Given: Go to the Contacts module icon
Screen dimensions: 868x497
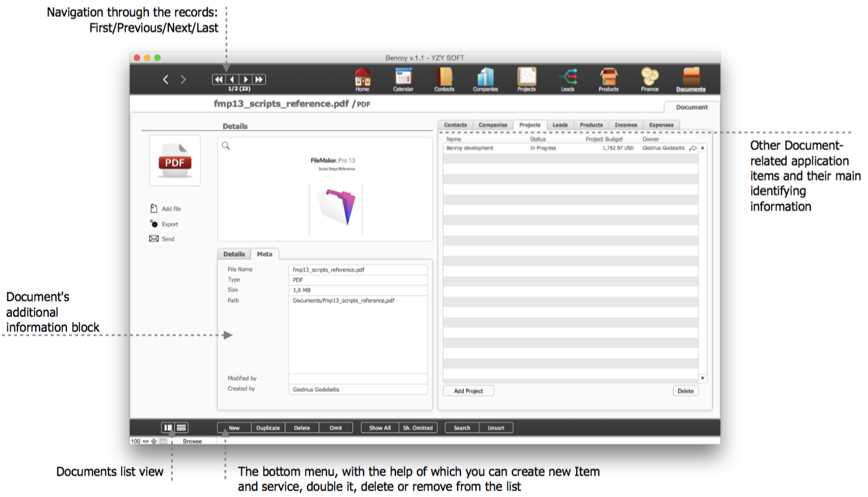Looking at the screenshot, I should coord(444,77).
